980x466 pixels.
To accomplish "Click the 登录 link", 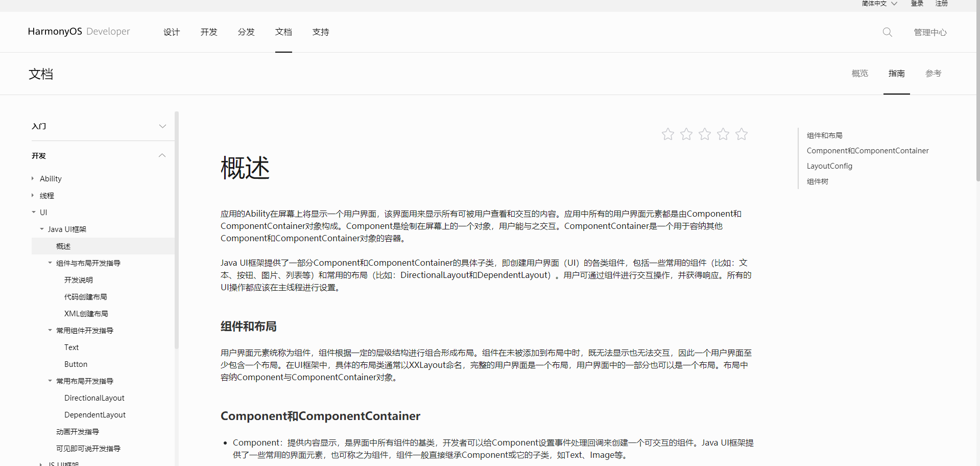I will coord(917,4).
